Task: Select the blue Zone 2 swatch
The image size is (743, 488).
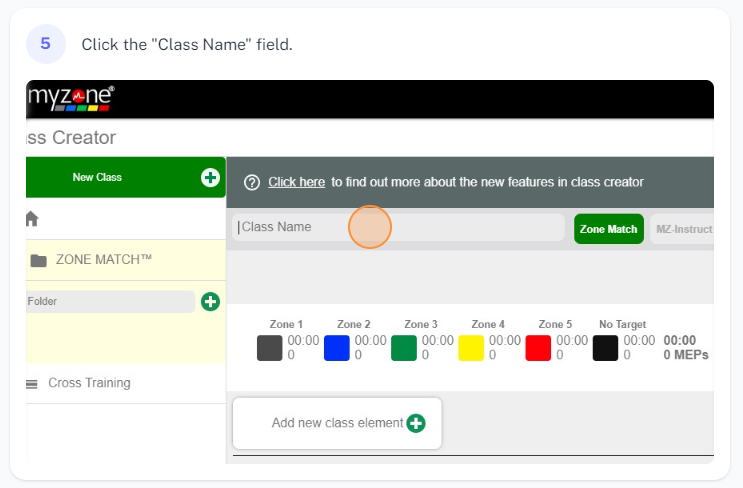Action: point(337,347)
